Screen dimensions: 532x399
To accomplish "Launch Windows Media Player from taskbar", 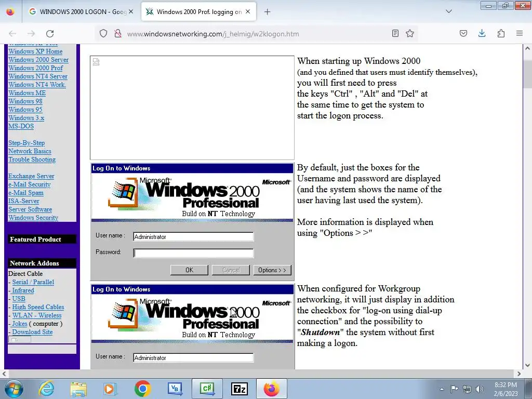I will click(110, 389).
